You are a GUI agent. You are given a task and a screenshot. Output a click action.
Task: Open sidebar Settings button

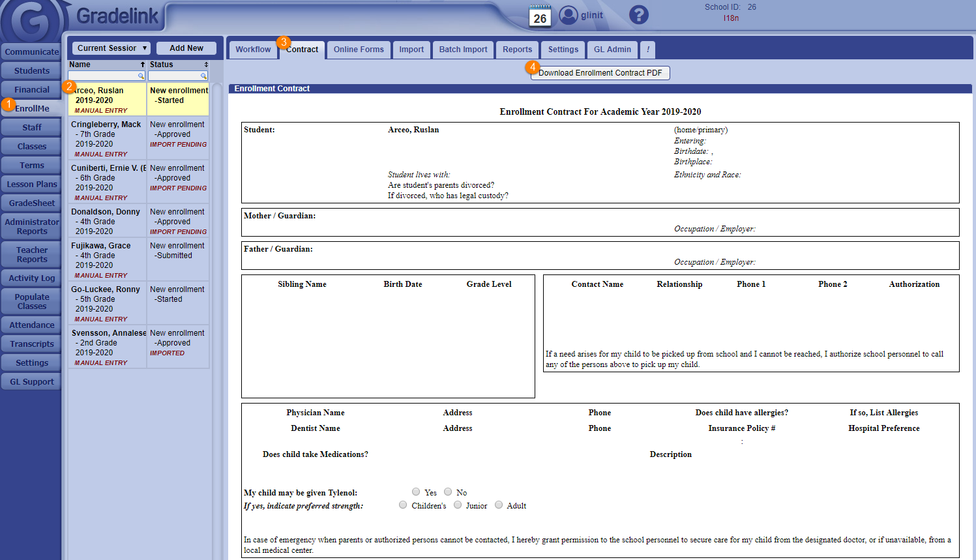click(x=31, y=363)
